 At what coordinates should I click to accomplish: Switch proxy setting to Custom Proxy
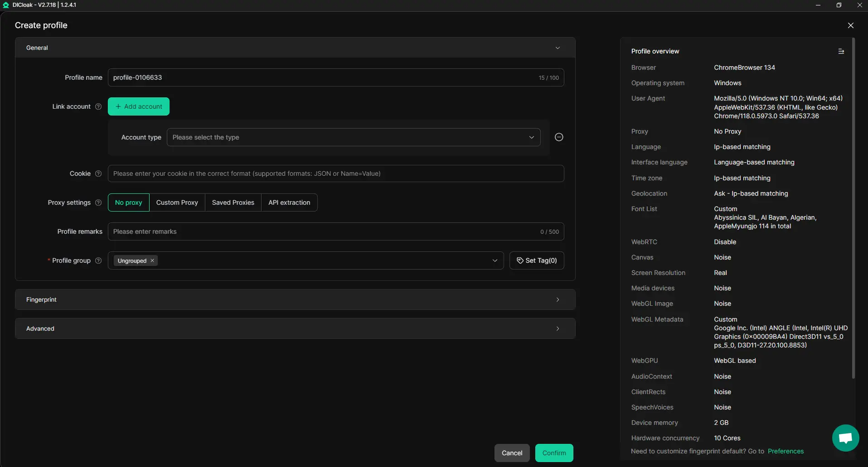click(177, 202)
